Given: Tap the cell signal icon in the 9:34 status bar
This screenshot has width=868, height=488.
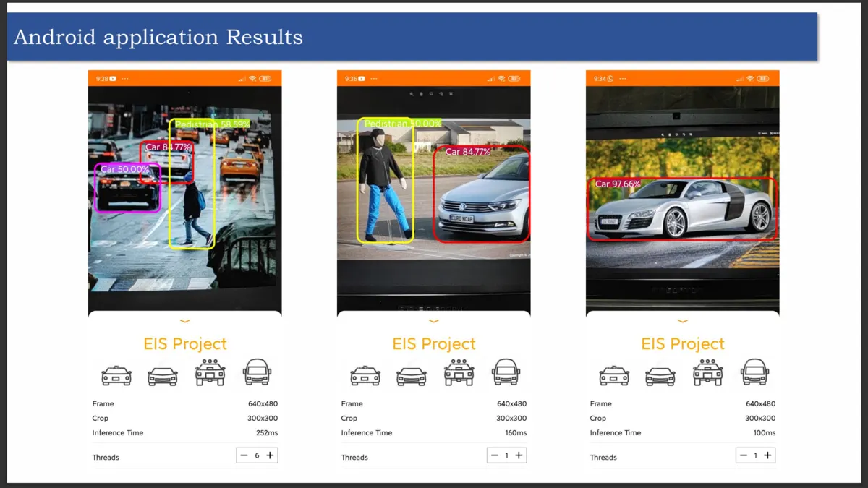Looking at the screenshot, I should pos(739,78).
